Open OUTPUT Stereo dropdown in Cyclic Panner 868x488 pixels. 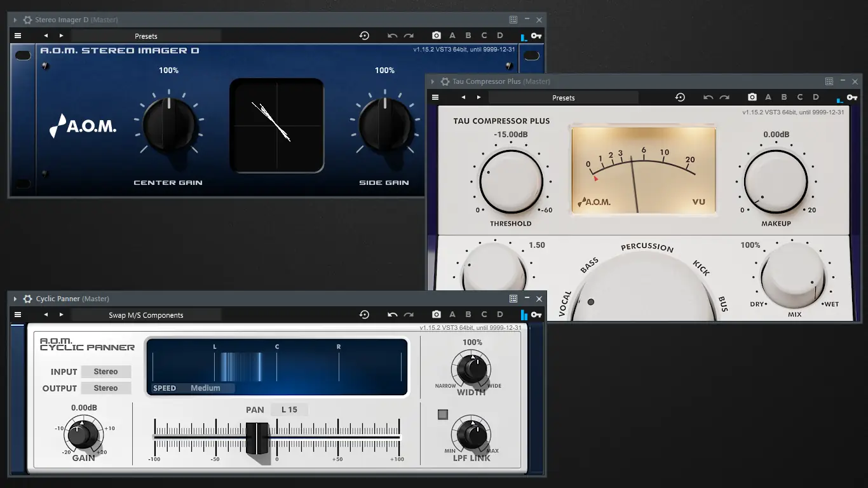(x=106, y=388)
